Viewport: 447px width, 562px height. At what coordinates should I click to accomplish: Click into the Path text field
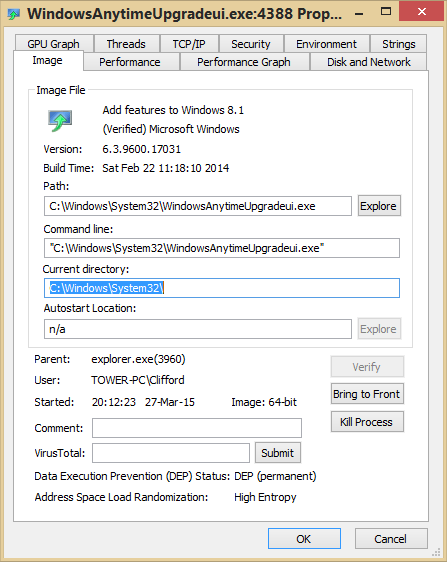tap(198, 206)
